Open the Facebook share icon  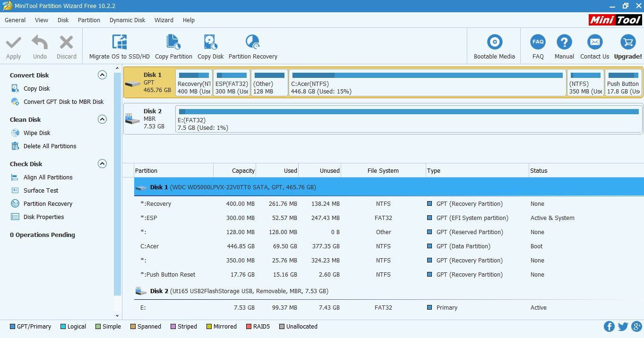click(x=609, y=327)
